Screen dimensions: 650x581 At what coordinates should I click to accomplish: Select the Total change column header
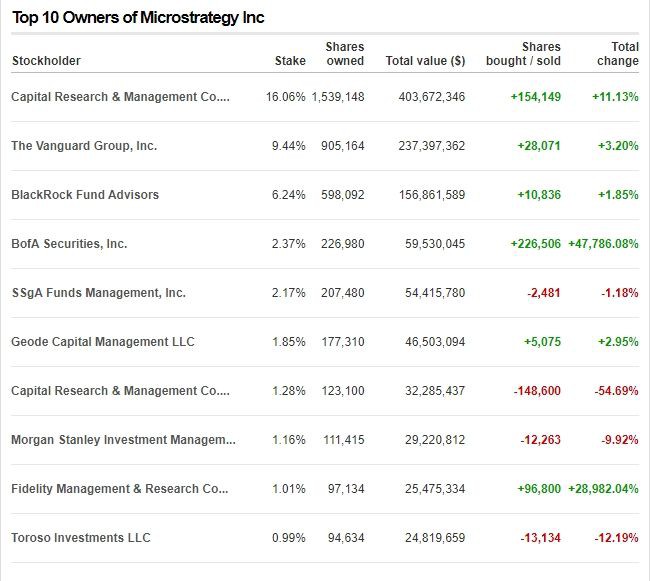pos(617,54)
